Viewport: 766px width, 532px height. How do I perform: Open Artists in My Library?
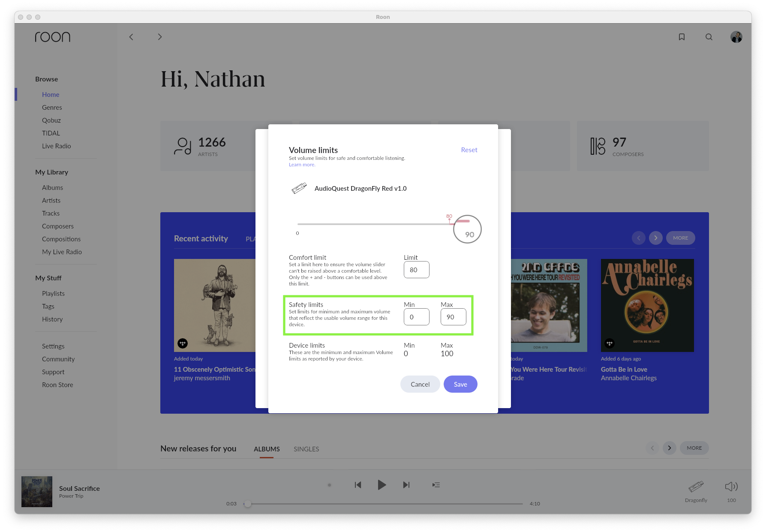(51, 201)
